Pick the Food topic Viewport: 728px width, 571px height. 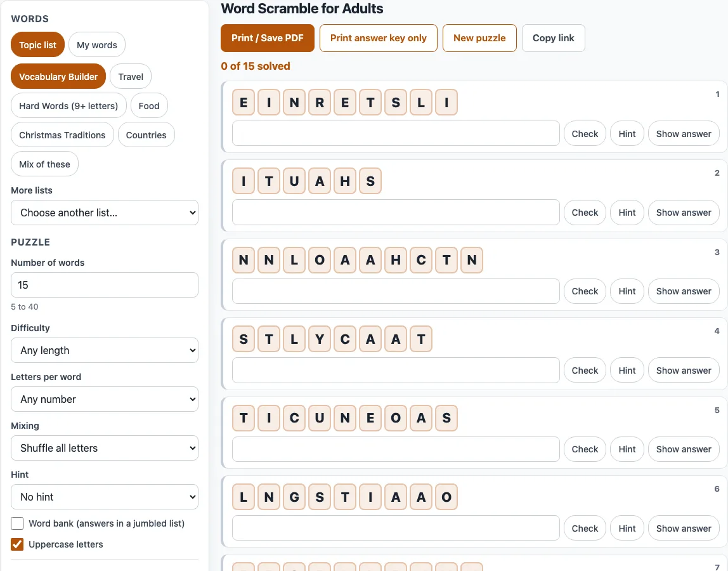click(149, 105)
